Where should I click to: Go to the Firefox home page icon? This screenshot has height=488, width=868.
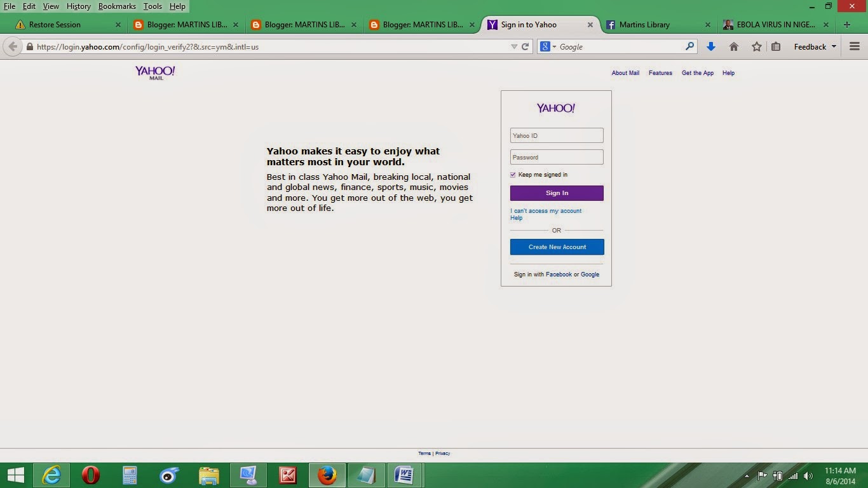coord(734,46)
